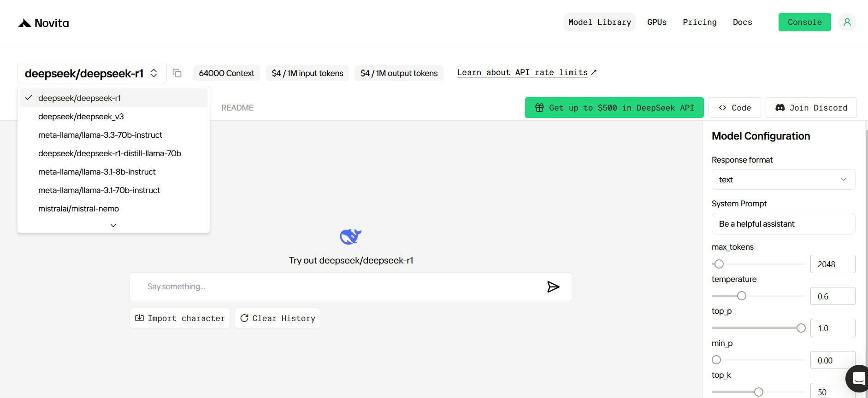The width and height of the screenshot is (868, 398).
Task: Click the top_k slider handle
Action: pos(758,392)
